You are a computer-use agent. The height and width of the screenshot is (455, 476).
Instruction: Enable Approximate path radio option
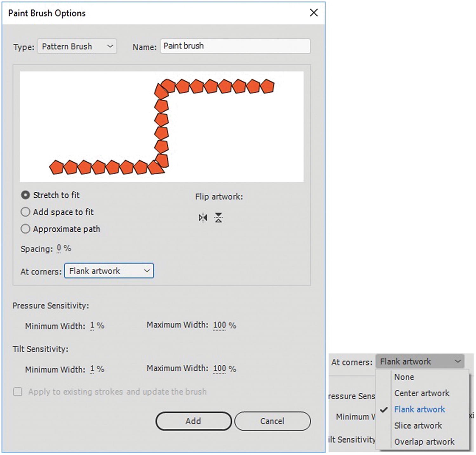(x=25, y=229)
